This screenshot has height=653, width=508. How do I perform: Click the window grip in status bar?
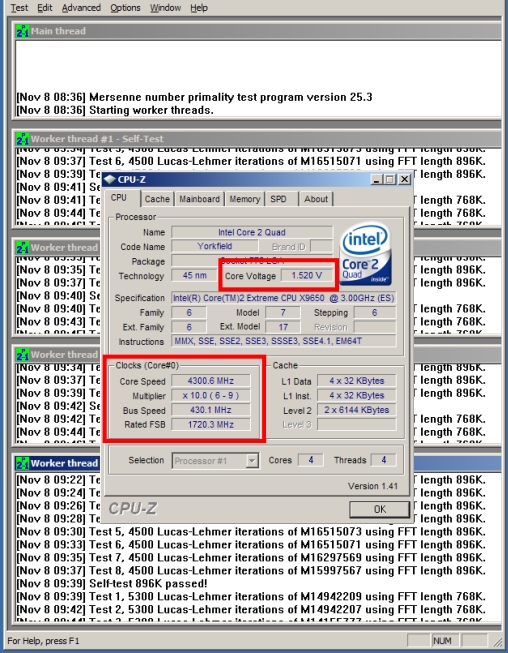[497, 641]
